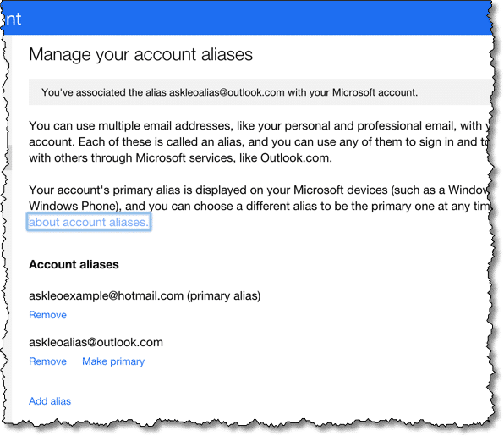The width and height of the screenshot is (504, 436).
Task: Click the Add alias link
Action: [x=50, y=401]
